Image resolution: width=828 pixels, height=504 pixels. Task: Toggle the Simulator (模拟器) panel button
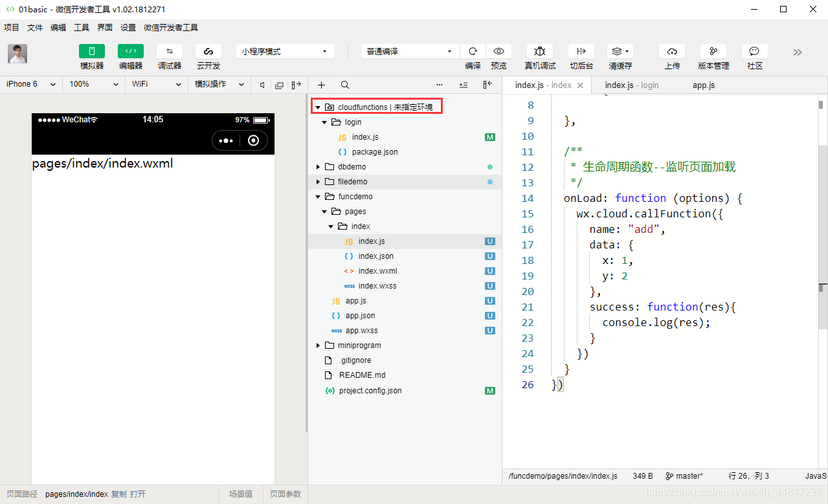click(92, 51)
